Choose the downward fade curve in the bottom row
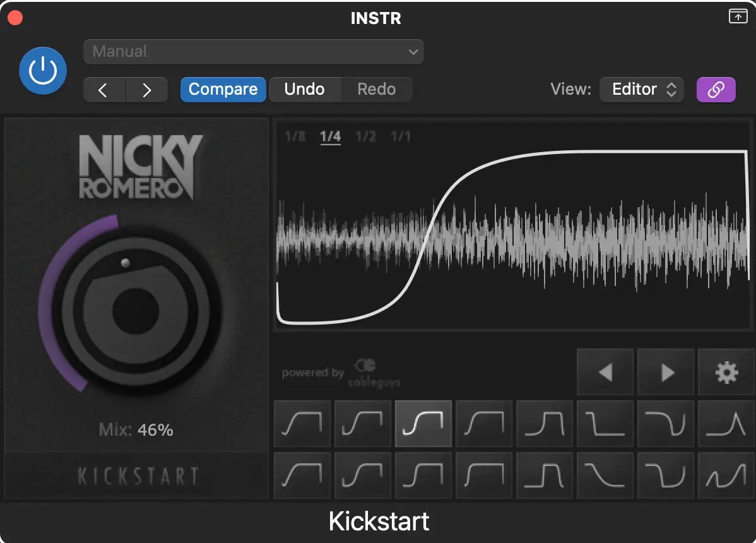 click(605, 475)
